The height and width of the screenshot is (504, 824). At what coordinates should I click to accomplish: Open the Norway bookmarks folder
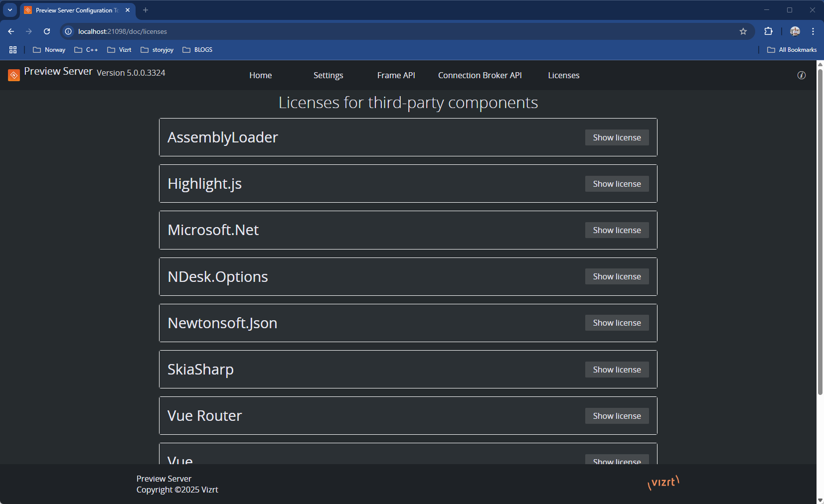(x=49, y=50)
